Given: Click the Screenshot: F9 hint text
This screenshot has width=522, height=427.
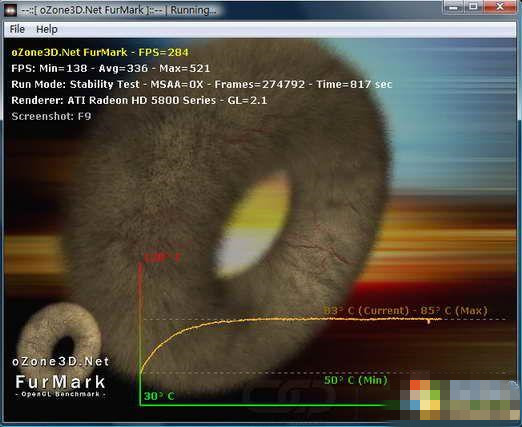Looking at the screenshot, I should pyautogui.click(x=51, y=116).
